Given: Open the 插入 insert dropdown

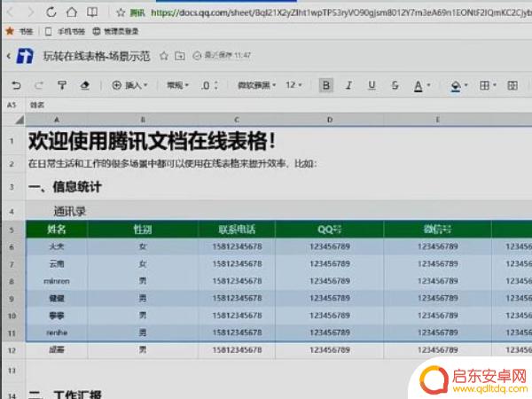Looking at the screenshot, I should pyautogui.click(x=129, y=85).
